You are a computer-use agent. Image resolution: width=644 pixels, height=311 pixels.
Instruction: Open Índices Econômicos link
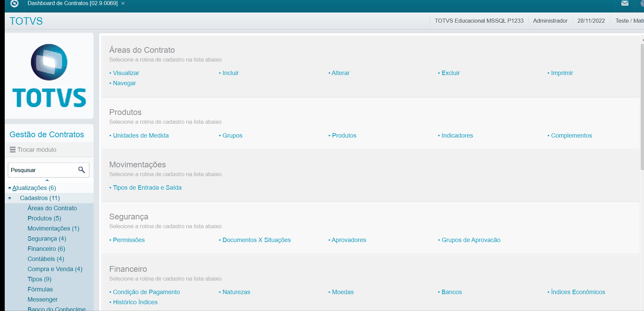[x=578, y=292]
